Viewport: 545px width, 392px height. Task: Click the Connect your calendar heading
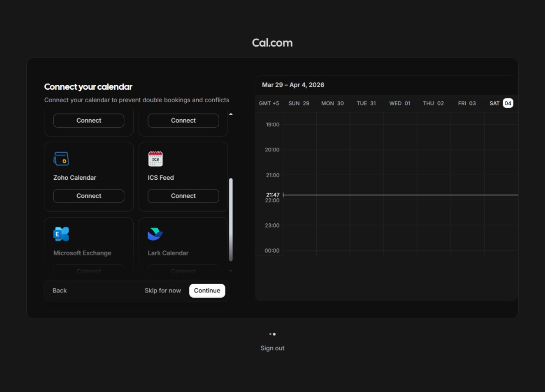click(x=88, y=87)
